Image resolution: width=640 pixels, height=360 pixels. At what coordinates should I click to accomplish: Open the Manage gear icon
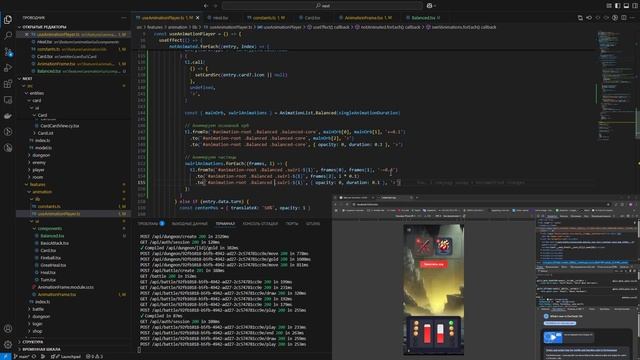click(8, 344)
